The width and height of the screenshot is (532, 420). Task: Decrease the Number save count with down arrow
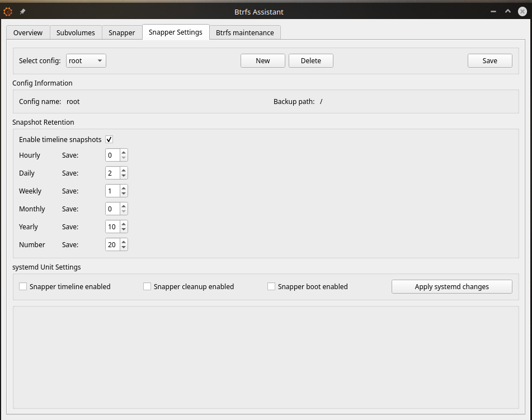click(124, 248)
